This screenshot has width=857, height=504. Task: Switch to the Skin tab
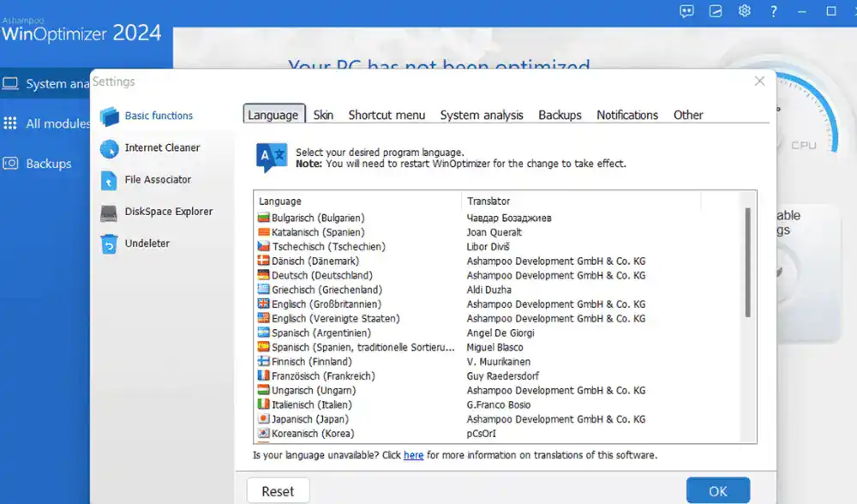[x=323, y=115]
